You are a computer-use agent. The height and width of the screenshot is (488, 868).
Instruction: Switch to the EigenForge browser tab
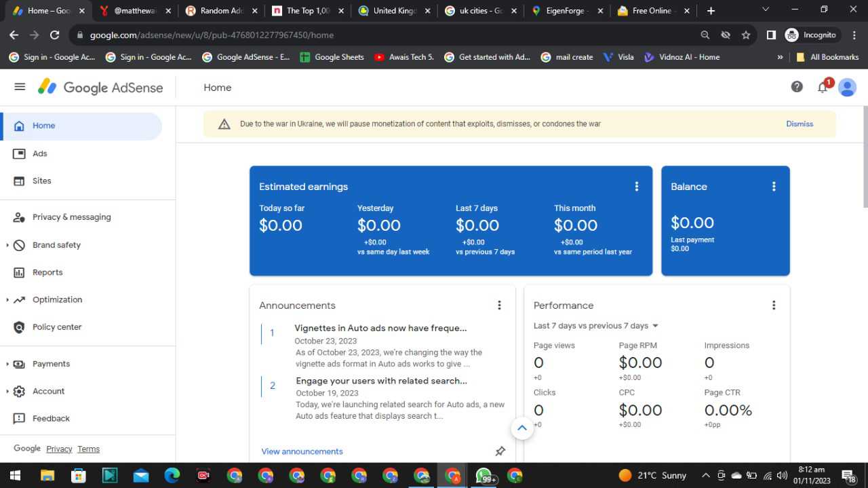coord(567,11)
